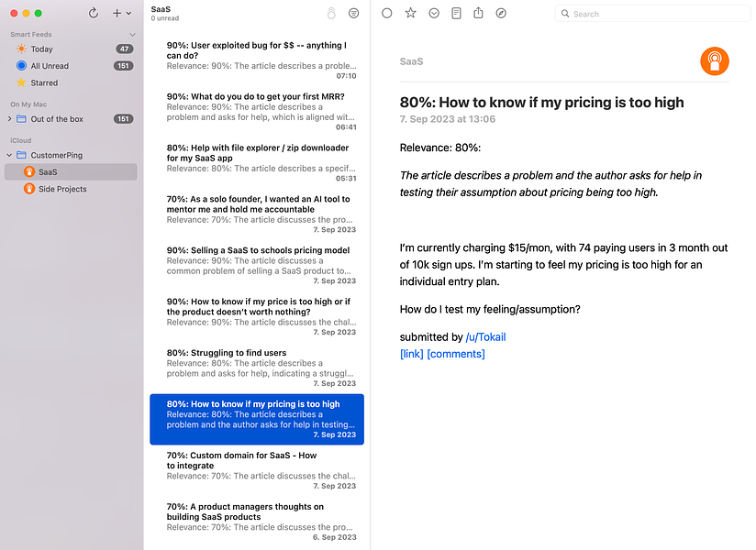756x550 pixels.
Task: Follow the [comments] link
Action: (x=456, y=354)
